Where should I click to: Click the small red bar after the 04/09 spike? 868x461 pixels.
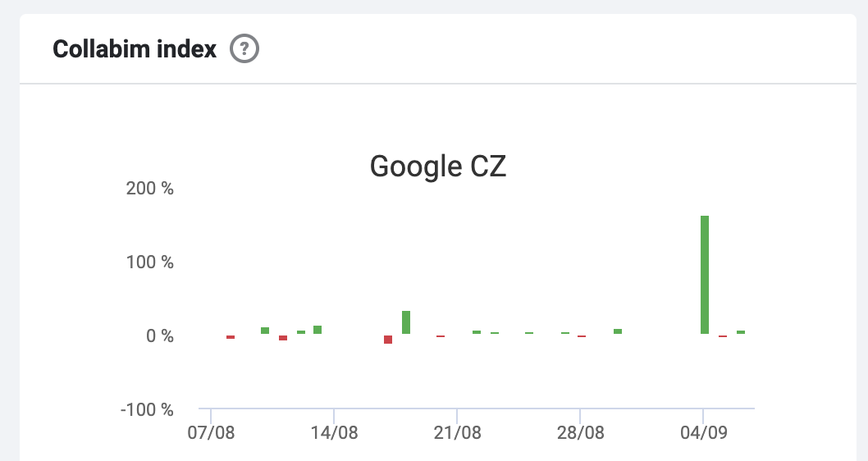[723, 336]
